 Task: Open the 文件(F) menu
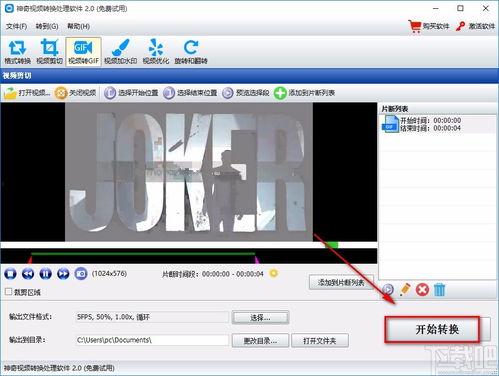(16, 26)
